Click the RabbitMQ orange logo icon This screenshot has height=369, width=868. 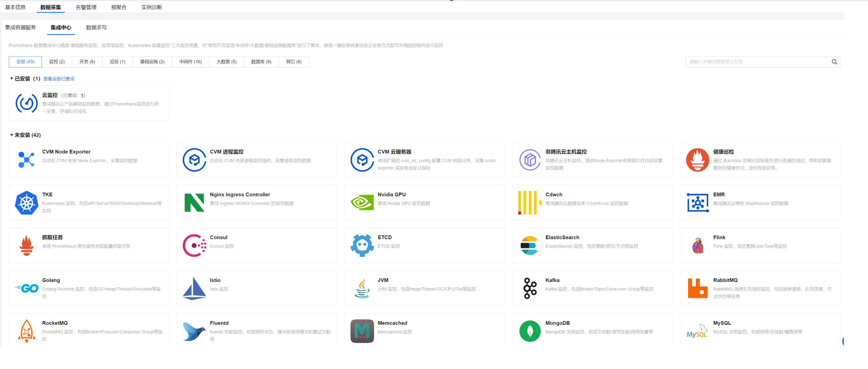click(x=697, y=288)
